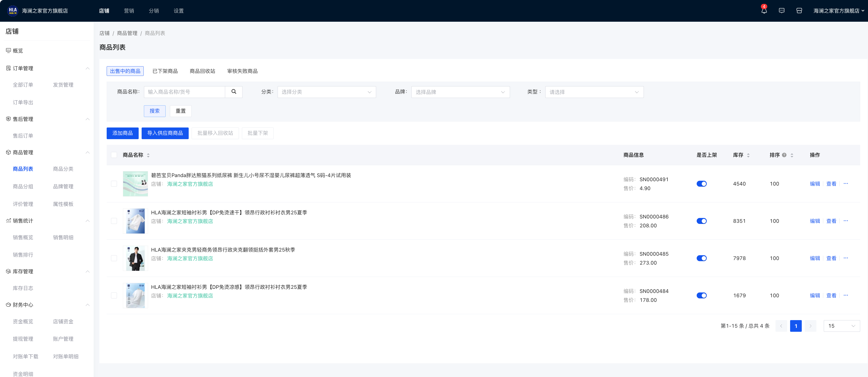Screen dimensions: 868x377
Task: Click 商品管理 in the breadcrumb
Action: pyautogui.click(x=127, y=33)
